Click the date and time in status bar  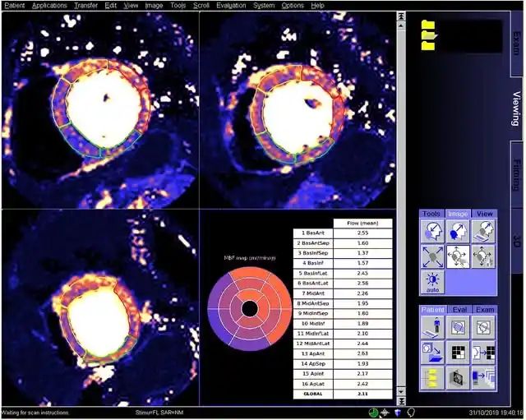click(x=496, y=413)
